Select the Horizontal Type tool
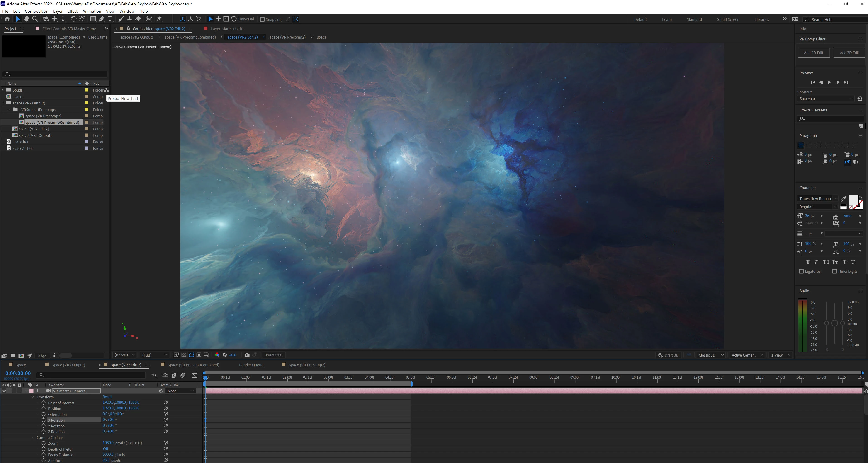Viewport: 868px width, 463px height. [110, 19]
